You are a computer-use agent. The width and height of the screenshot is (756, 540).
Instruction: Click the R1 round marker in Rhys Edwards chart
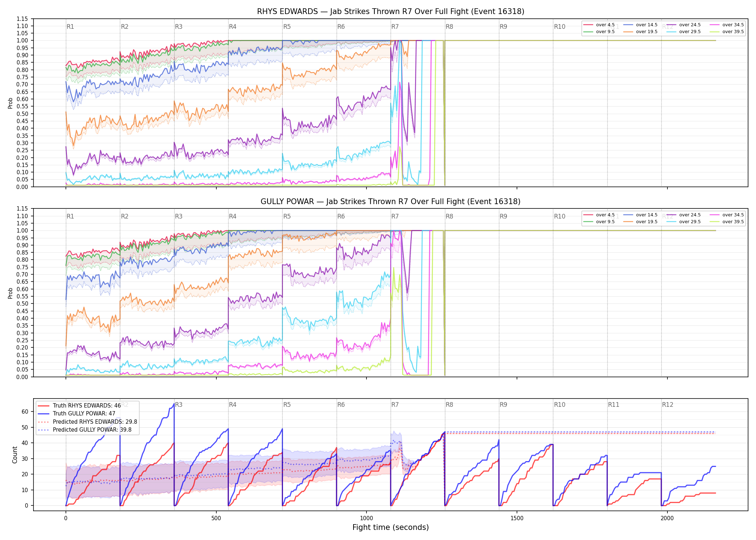pos(70,27)
